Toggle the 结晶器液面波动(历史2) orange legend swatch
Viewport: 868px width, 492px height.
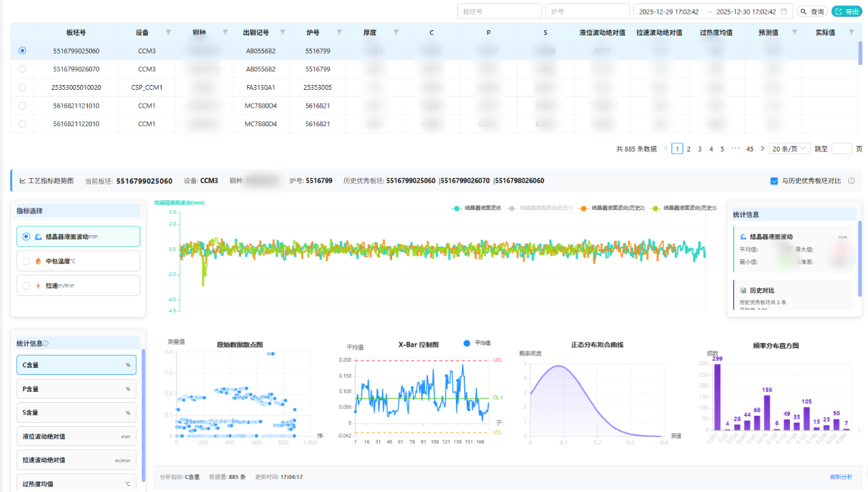(584, 208)
